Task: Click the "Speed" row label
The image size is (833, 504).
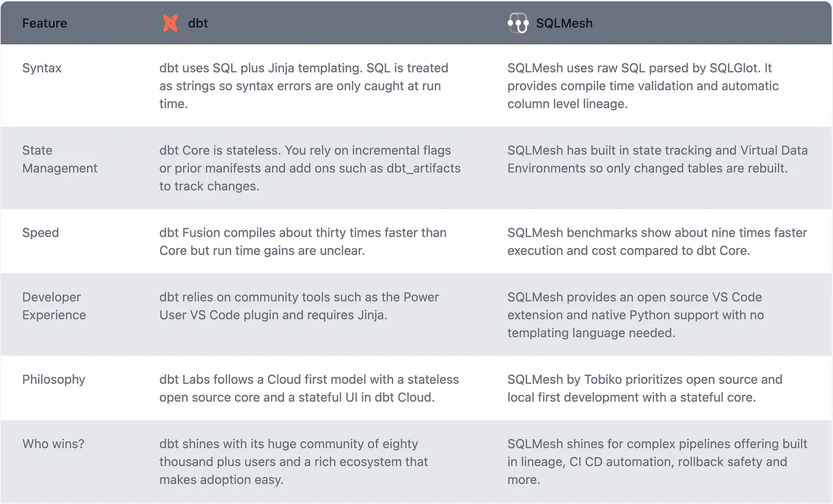Action: [x=40, y=233]
